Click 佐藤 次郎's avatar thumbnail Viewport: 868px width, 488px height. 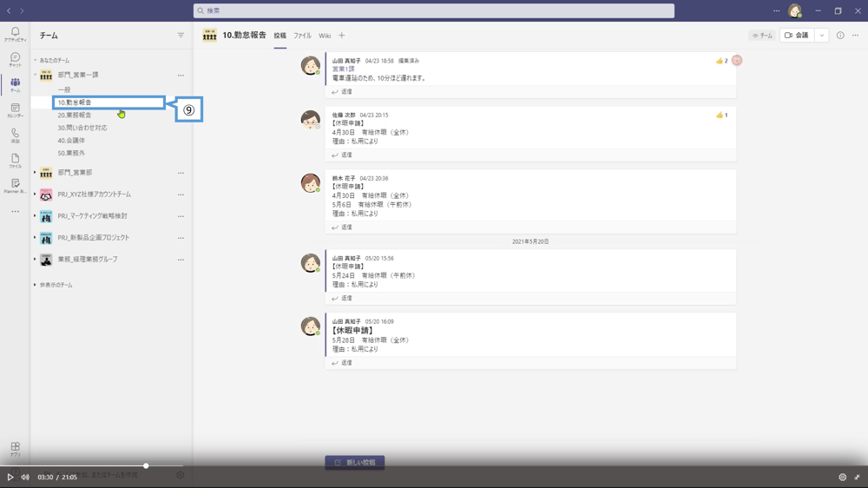pos(311,120)
